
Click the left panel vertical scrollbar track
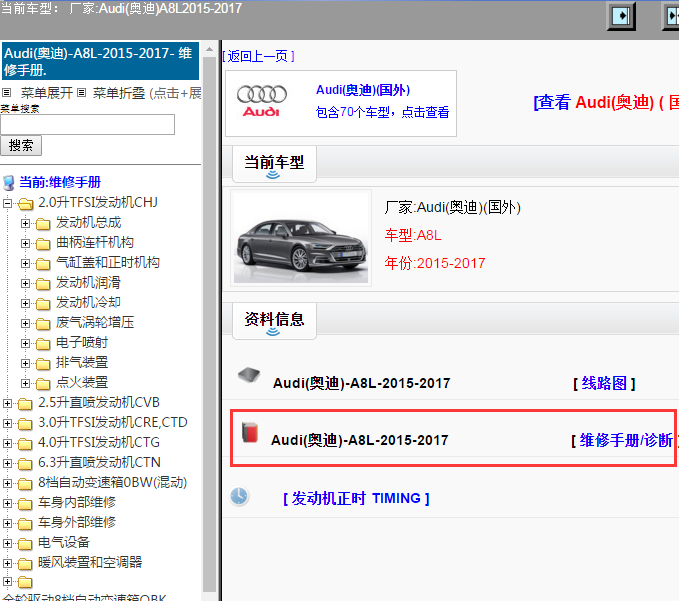(x=210, y=324)
